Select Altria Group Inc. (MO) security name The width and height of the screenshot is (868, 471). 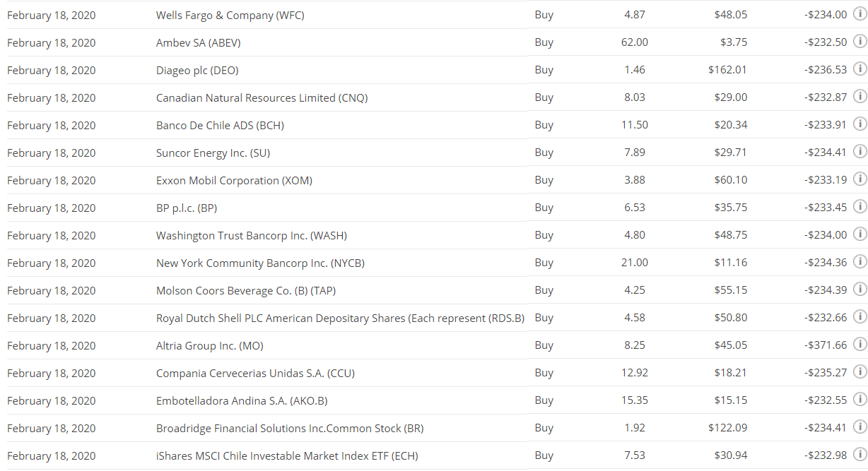click(210, 346)
